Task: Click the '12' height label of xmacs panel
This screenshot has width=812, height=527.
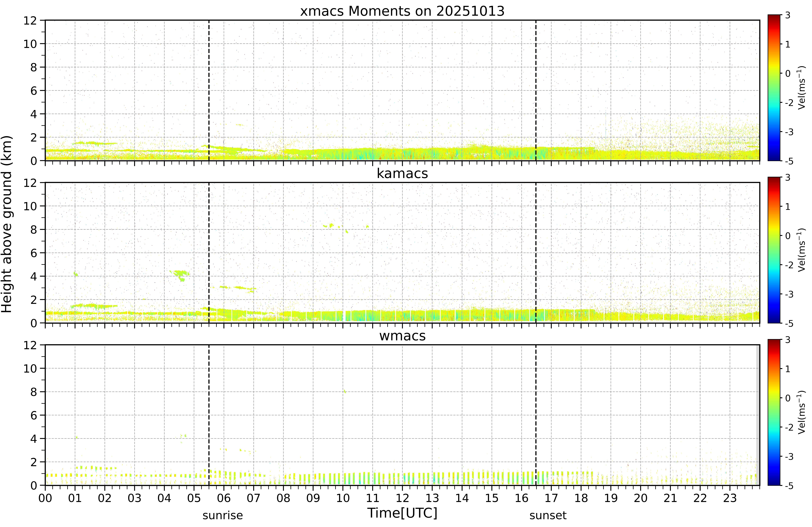Action: pos(30,20)
